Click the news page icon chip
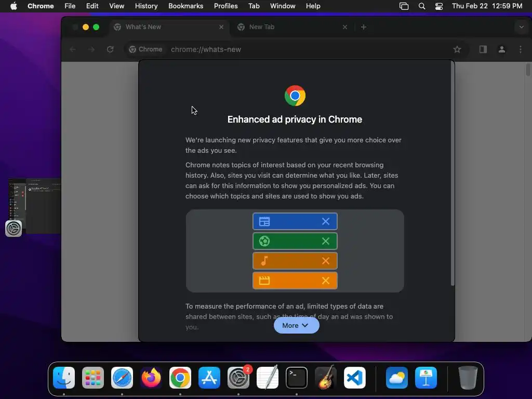This screenshot has height=399, width=532. point(264,221)
